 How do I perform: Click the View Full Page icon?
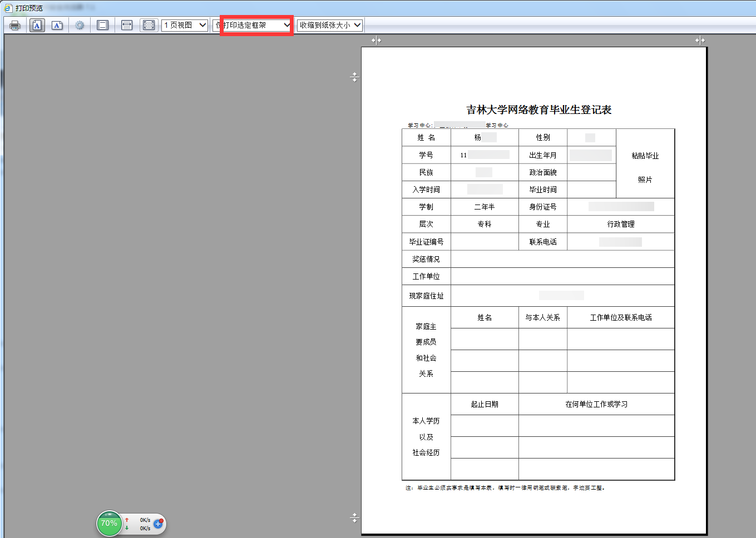click(149, 25)
